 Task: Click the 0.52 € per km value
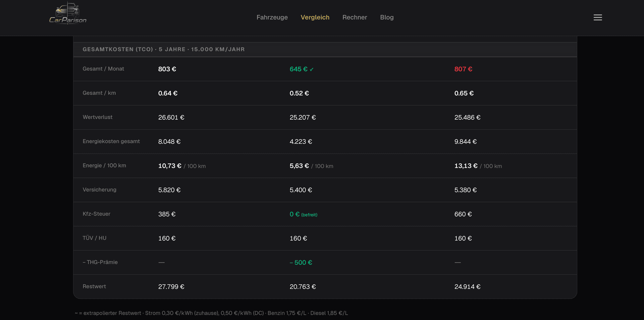coord(299,93)
